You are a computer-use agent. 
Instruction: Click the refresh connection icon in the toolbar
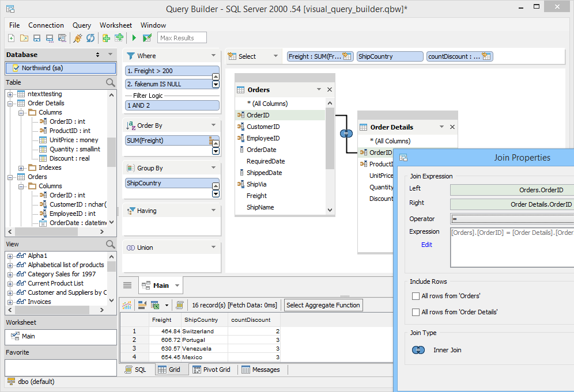[90, 38]
